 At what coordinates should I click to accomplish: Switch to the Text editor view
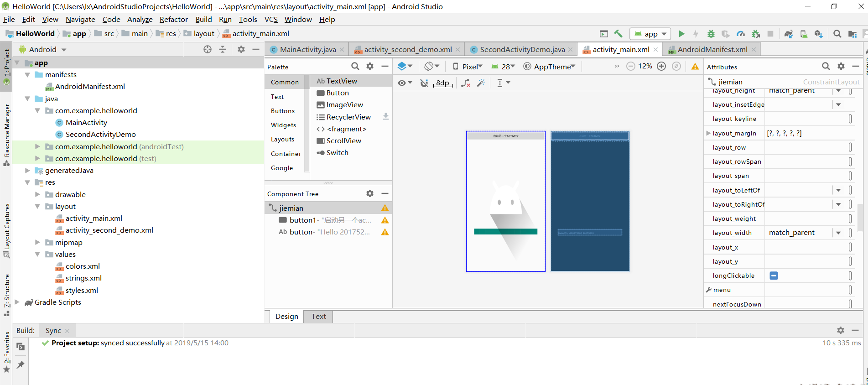click(x=318, y=316)
